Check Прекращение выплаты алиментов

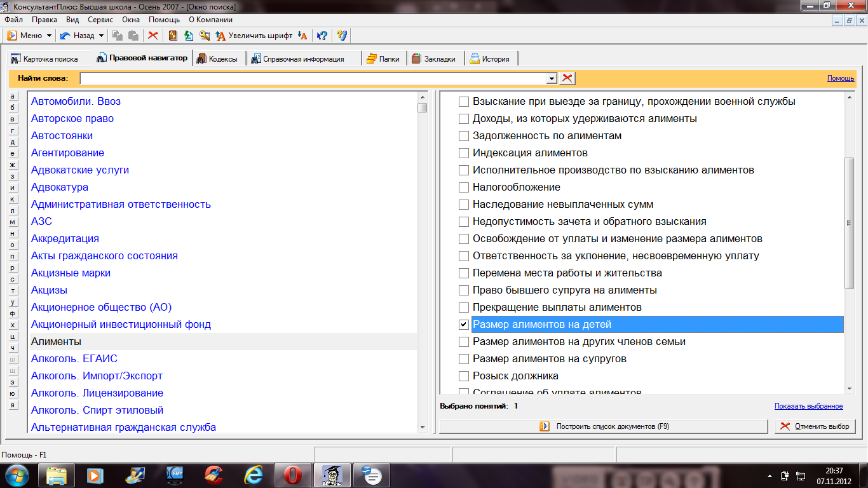click(464, 308)
